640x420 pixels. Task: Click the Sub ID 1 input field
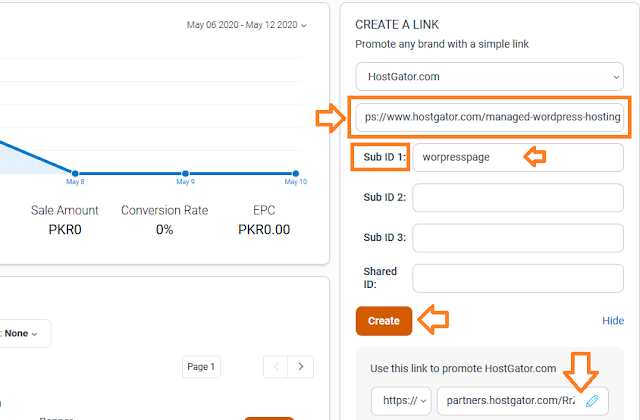(518, 157)
